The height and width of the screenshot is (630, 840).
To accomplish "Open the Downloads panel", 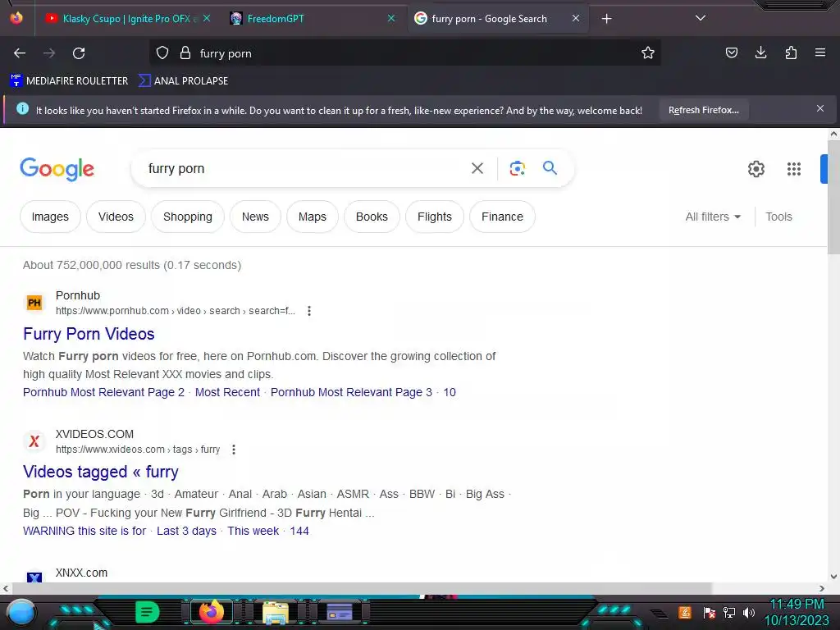I will point(760,52).
